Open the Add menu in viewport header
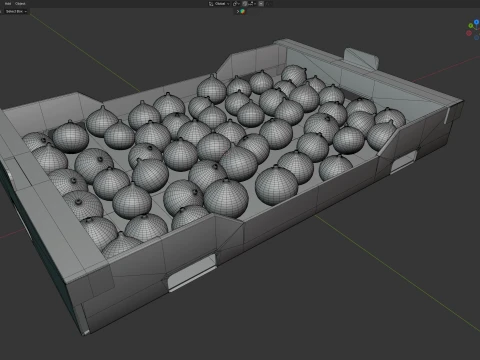Screen dimensions: 480x360 click(x=8, y=4)
